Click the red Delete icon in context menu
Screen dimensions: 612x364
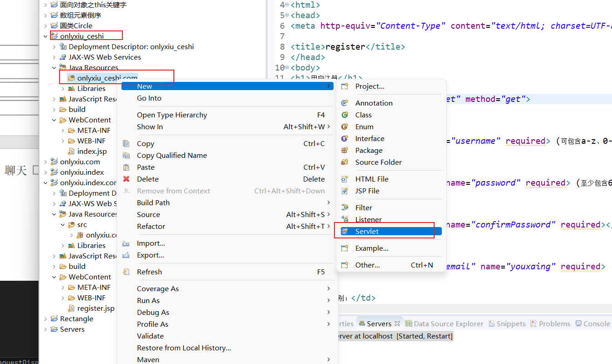[126, 179]
